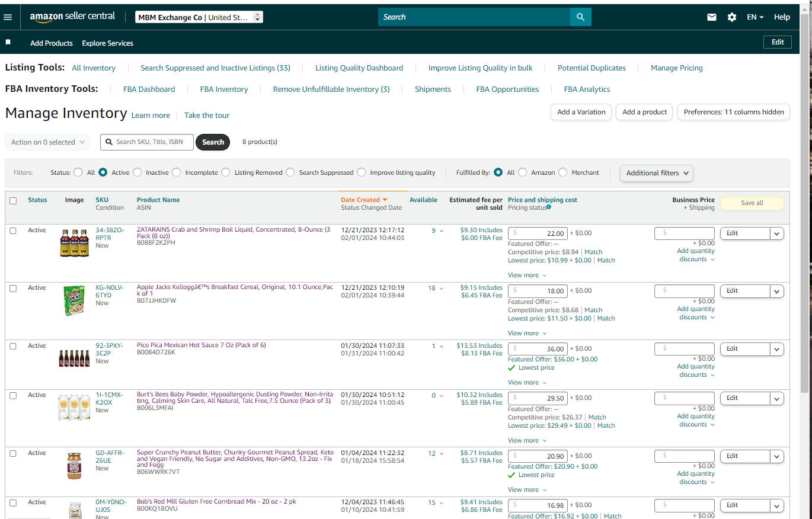Open Search Suppressed and Inactive Listings (33)
Viewport: 812px width, 519px height.
pyautogui.click(x=216, y=68)
